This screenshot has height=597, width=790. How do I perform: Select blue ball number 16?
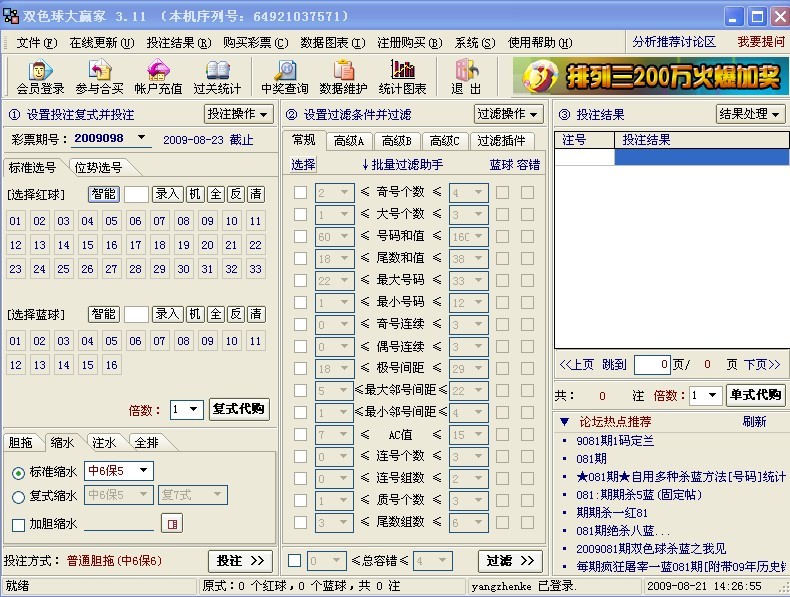pyautogui.click(x=111, y=365)
